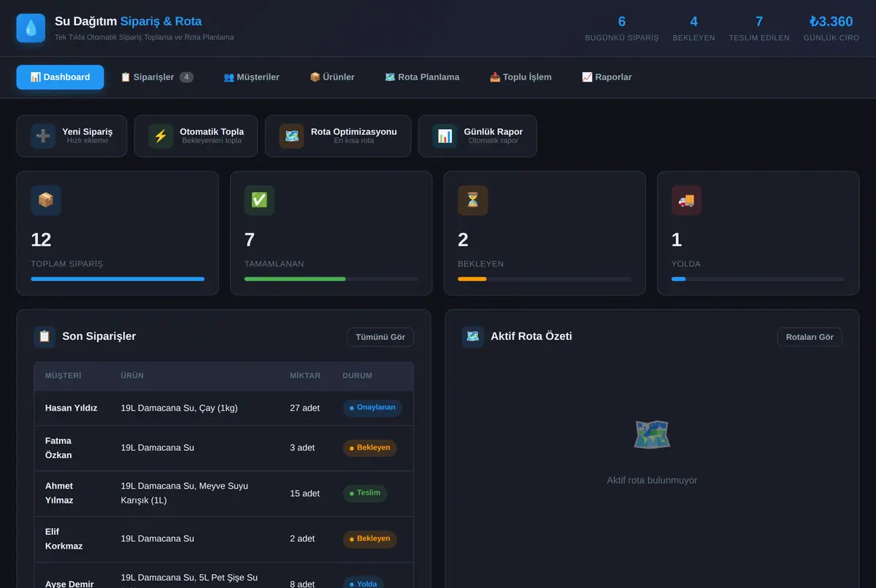Click the Günlük Rapor quick action label
Viewport: 876px width, 588px height.
tap(493, 131)
